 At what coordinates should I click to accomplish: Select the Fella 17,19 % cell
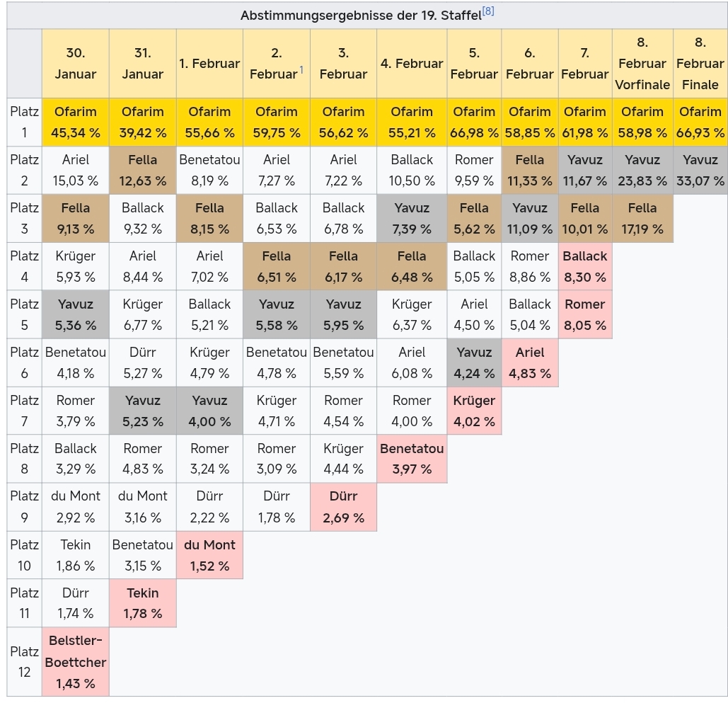pyautogui.click(x=642, y=218)
